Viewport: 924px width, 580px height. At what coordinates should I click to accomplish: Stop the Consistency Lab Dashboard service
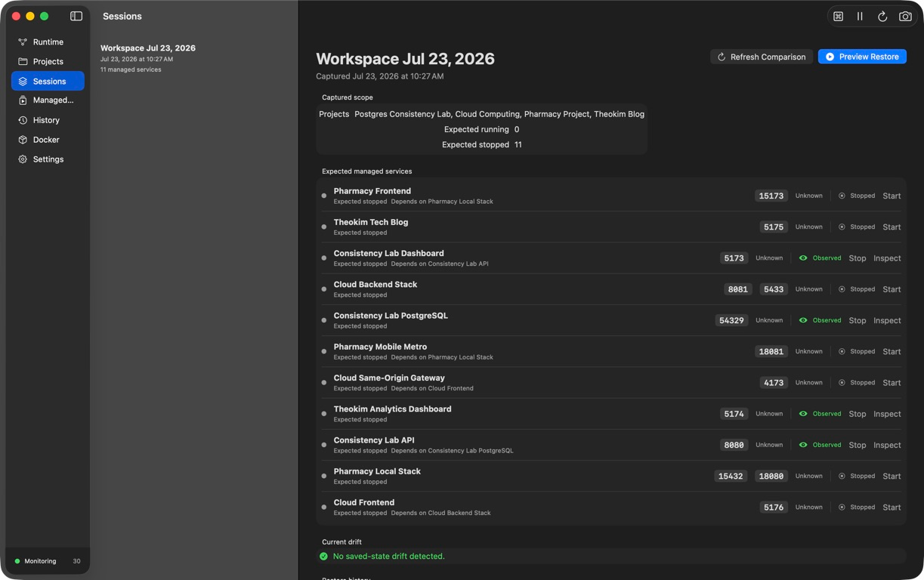pos(858,258)
